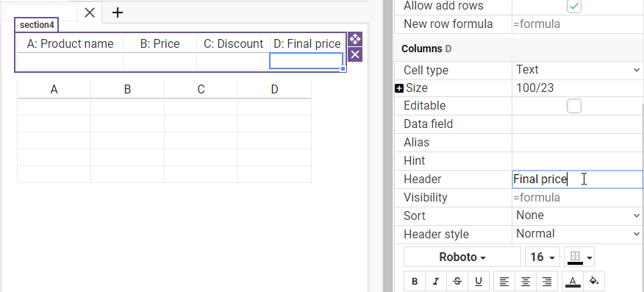Uncheck the Allow add rows checkbox
This screenshot has height=292, width=644.
[x=574, y=6]
